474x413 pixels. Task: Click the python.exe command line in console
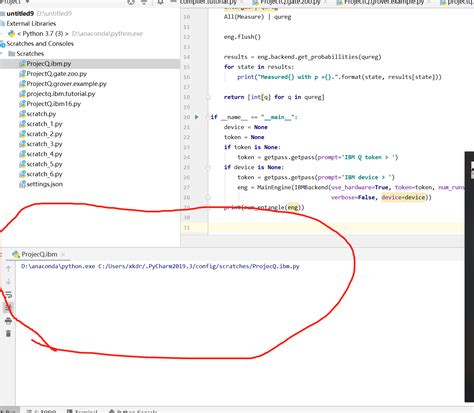pyautogui.click(x=160, y=266)
